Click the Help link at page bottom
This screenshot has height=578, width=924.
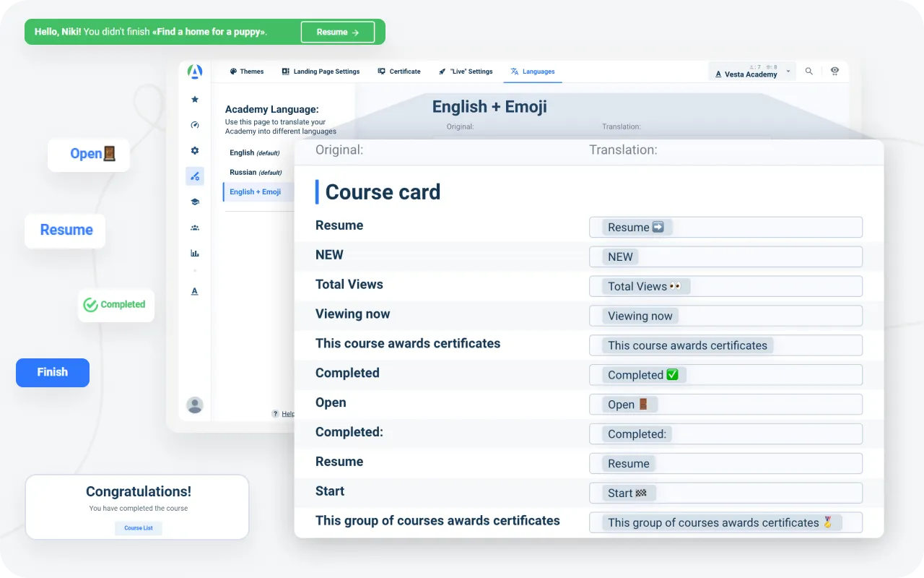tap(285, 414)
